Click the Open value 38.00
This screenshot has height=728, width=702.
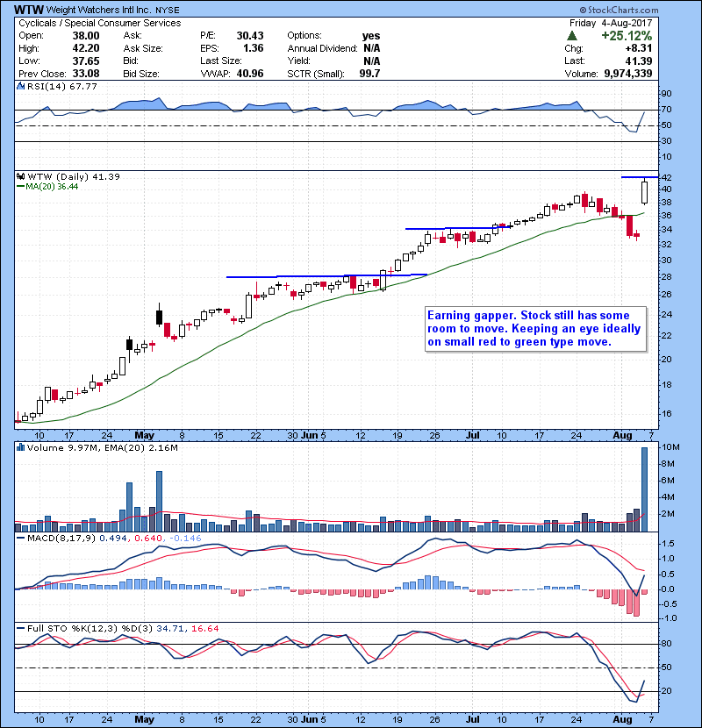tap(86, 36)
